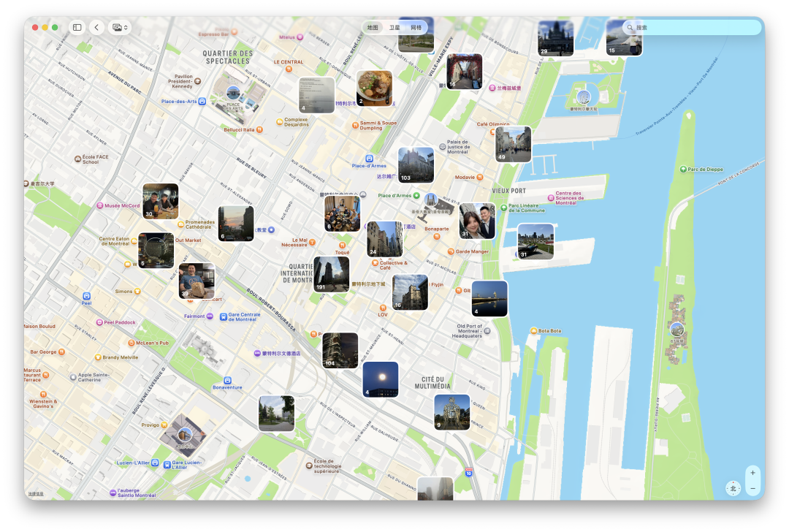789x532 pixels.
Task: Click the Modavie restaurant pin
Action: [x=479, y=177]
